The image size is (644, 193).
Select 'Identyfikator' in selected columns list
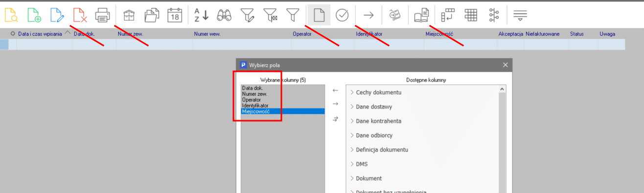click(x=283, y=106)
